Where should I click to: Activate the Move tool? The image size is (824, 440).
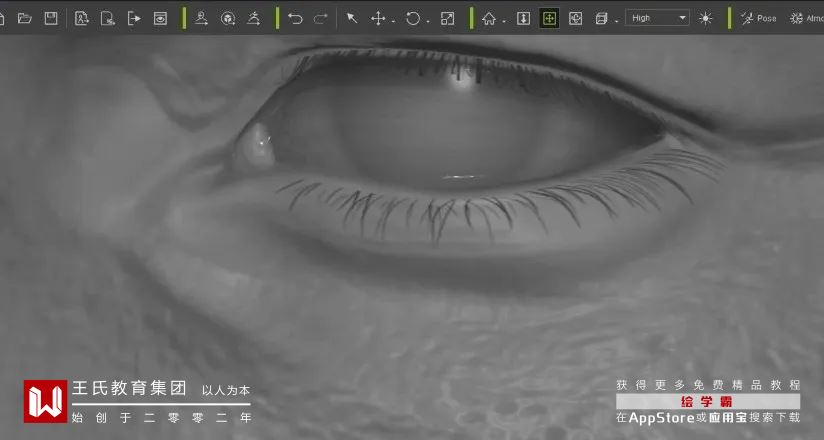point(378,19)
